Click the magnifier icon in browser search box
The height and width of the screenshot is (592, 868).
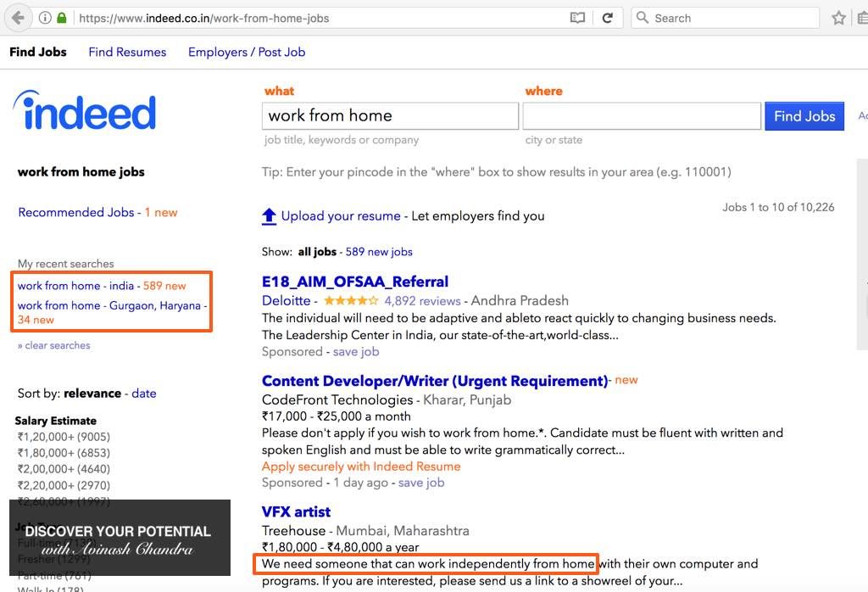642,18
